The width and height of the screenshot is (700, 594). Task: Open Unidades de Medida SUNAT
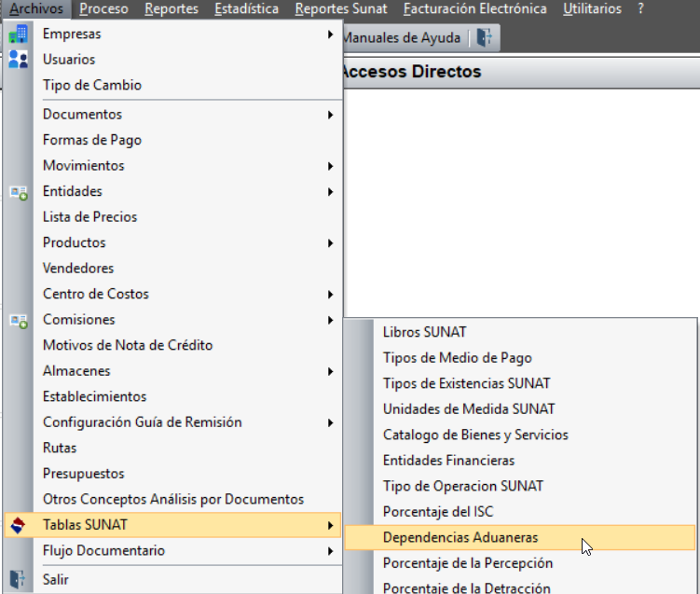coord(520,409)
